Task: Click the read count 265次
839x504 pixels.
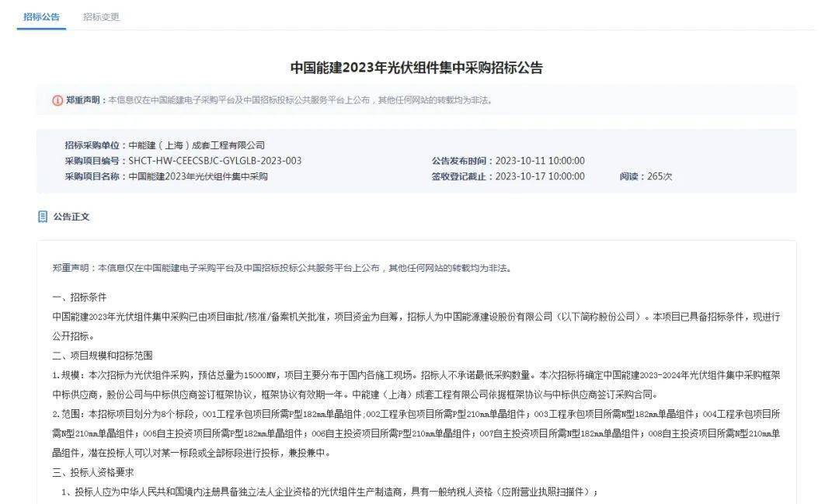Action: (x=660, y=176)
